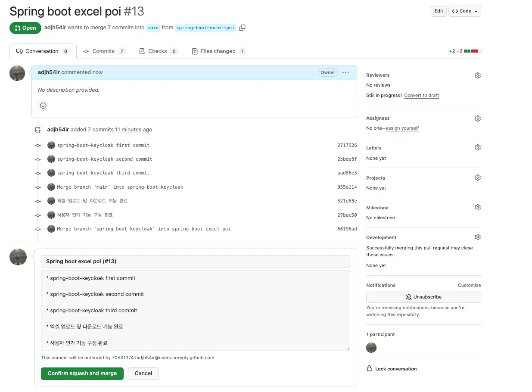Click avatar beside 사용자 인가 commit
The image size is (532, 392).
coord(51,215)
